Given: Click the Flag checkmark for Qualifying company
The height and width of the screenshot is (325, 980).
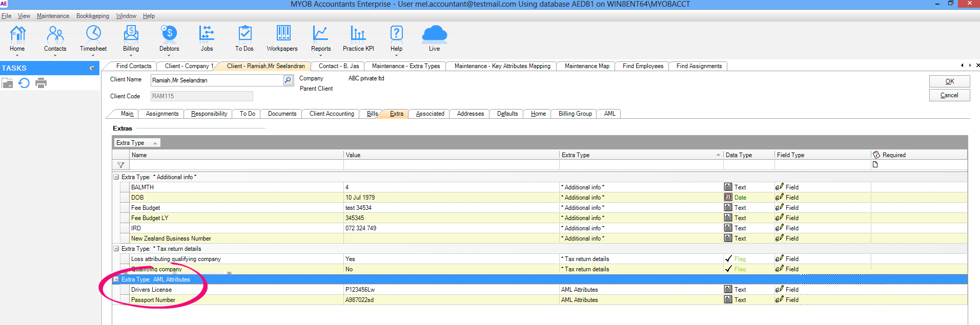Looking at the screenshot, I should tap(728, 269).
